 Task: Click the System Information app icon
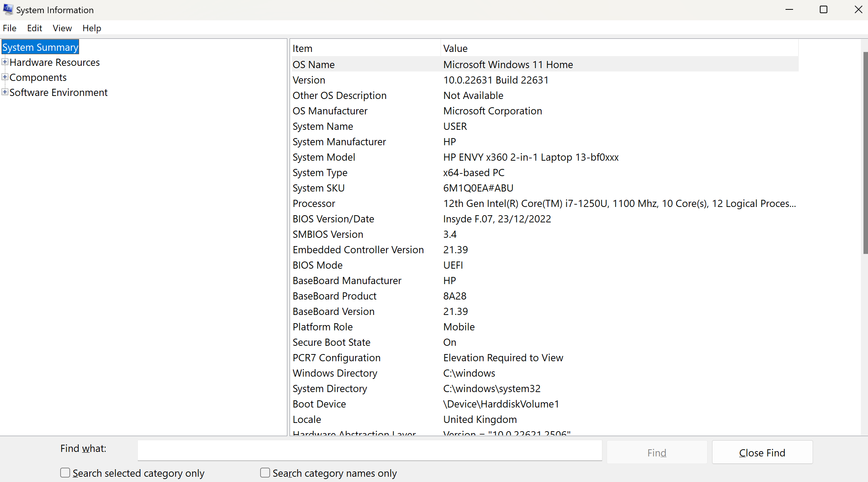(x=8, y=9)
